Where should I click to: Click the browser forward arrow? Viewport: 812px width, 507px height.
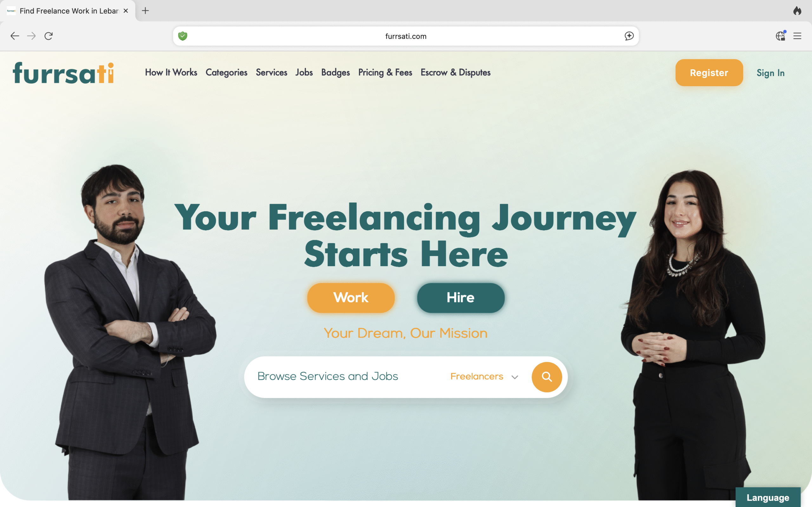pos(31,36)
